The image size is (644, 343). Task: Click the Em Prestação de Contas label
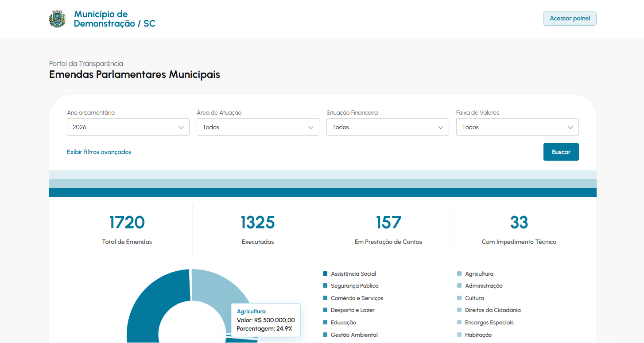click(388, 242)
